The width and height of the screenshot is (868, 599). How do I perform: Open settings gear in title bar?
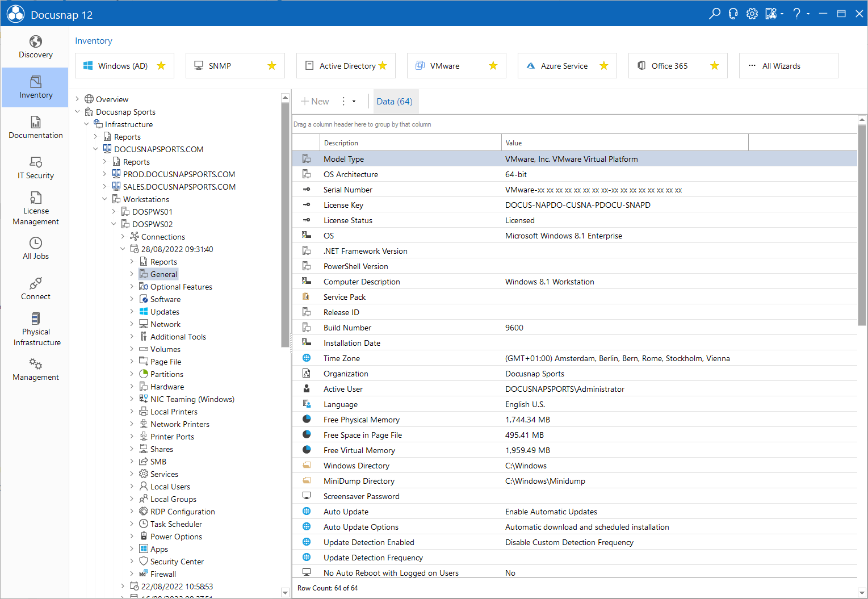tap(752, 14)
